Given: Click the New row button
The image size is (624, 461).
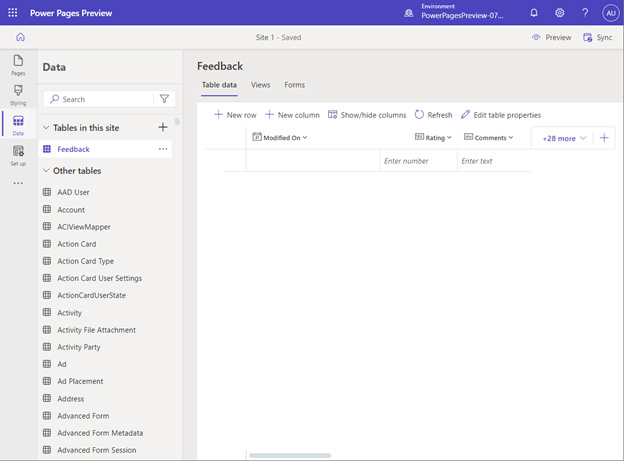Looking at the screenshot, I should (235, 115).
